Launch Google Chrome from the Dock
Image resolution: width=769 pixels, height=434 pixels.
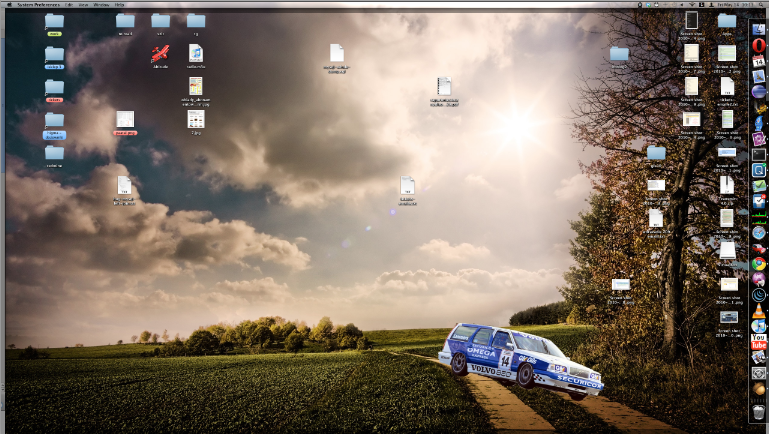click(758, 264)
